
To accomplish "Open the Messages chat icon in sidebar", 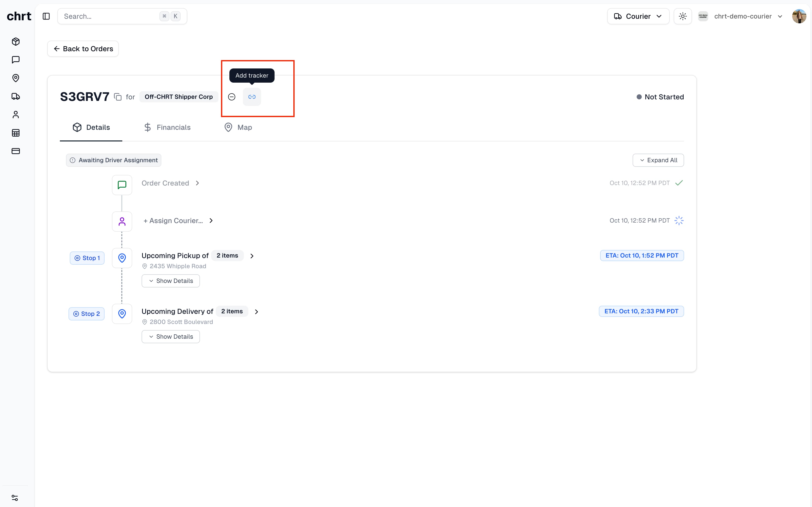I will tap(15, 60).
